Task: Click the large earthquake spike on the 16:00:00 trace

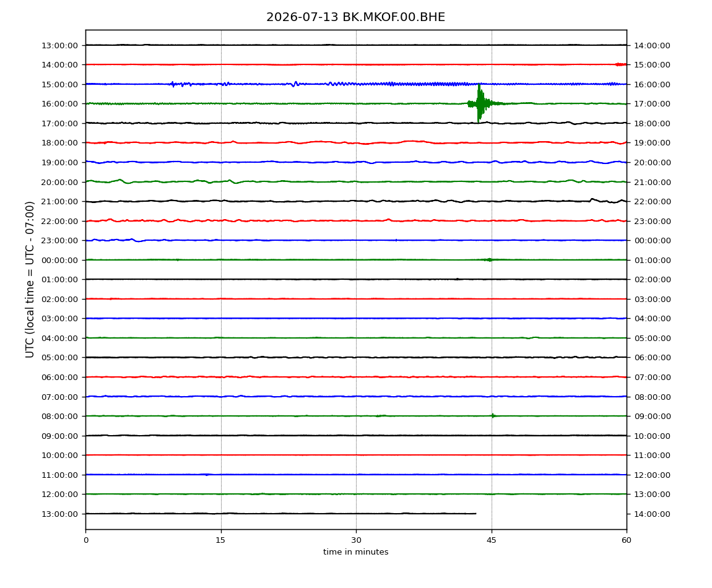Action: tap(480, 103)
